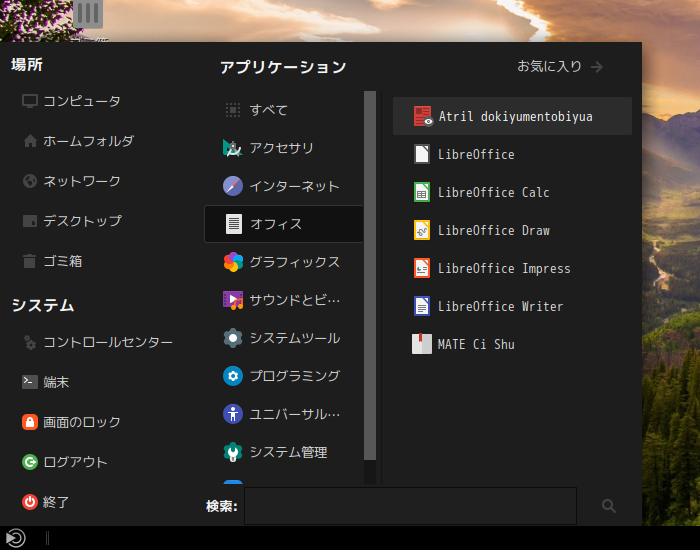The image size is (700, 550).
Task: Click the Trash (ゴミ箱) bin icon
Action: click(x=29, y=261)
